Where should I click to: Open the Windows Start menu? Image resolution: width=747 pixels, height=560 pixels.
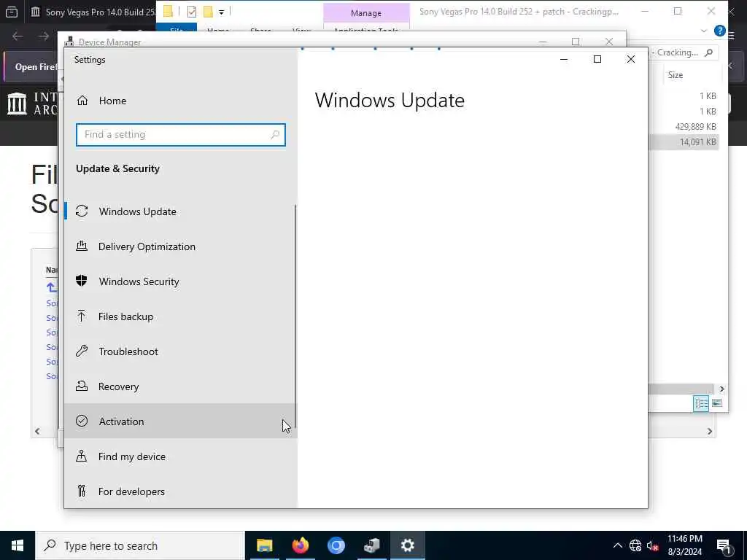click(x=18, y=545)
